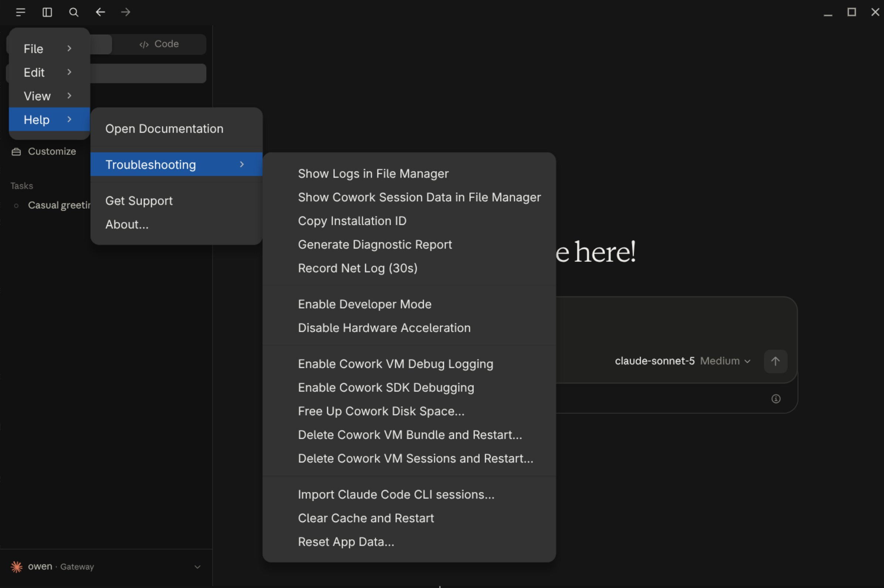Viewport: 884px width, 588px height.
Task: Toggle Enable Cowork VM Debug Logging
Action: (409, 364)
